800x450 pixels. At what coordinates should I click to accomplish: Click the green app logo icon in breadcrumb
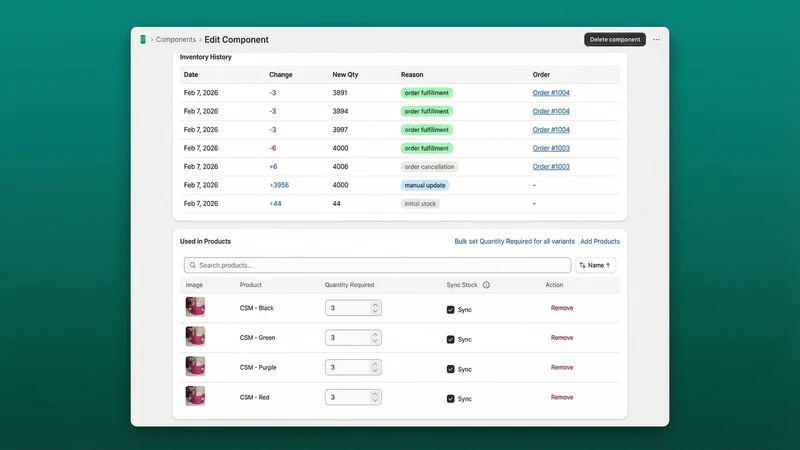click(x=143, y=39)
